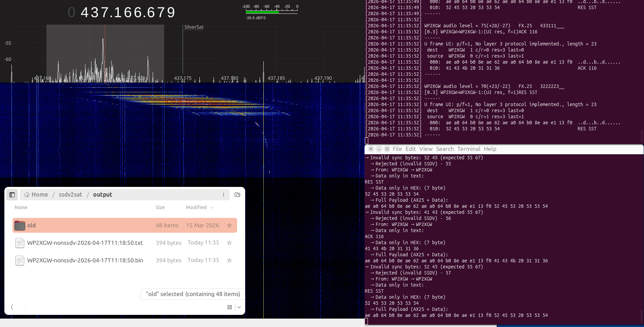This screenshot has width=644, height=327.
Task: Select the old folder row
Action: pos(125,225)
